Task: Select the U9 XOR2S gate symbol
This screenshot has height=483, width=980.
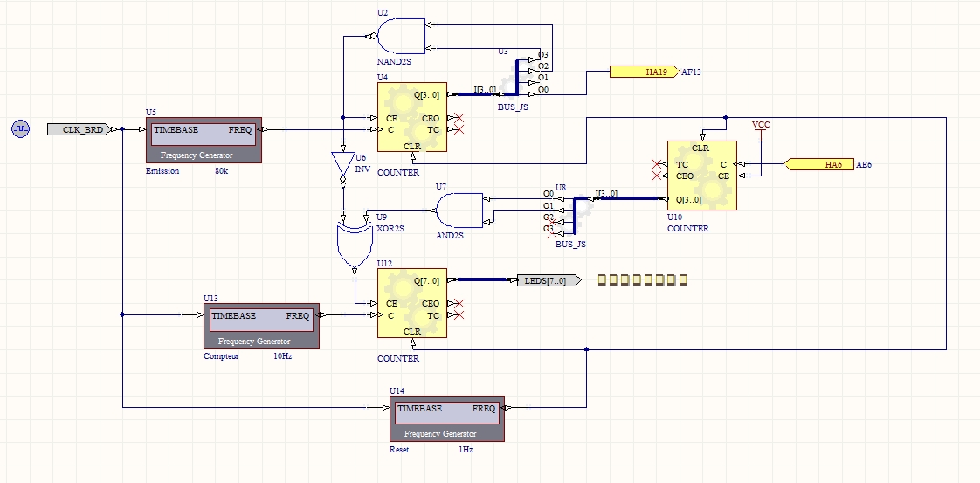Action: tap(351, 246)
